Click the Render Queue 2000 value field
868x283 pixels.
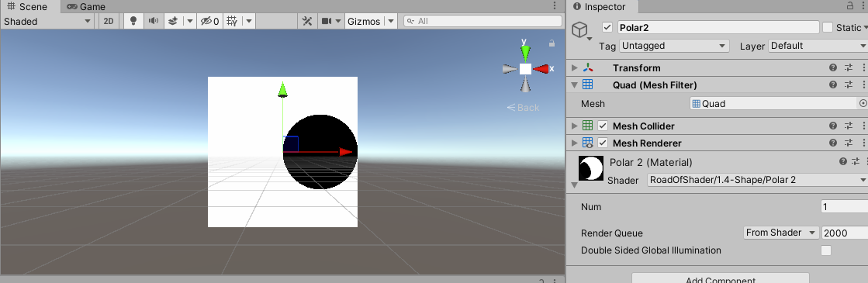pyautogui.click(x=844, y=233)
